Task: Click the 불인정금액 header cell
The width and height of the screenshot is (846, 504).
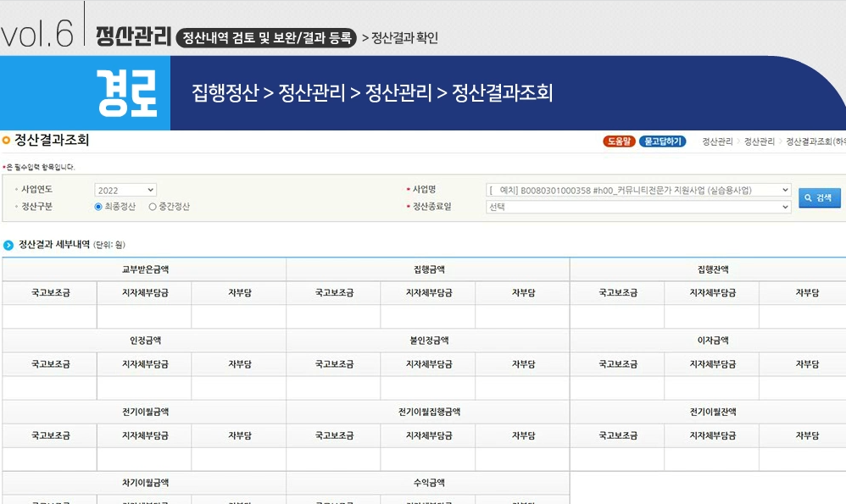Action: coord(428,341)
